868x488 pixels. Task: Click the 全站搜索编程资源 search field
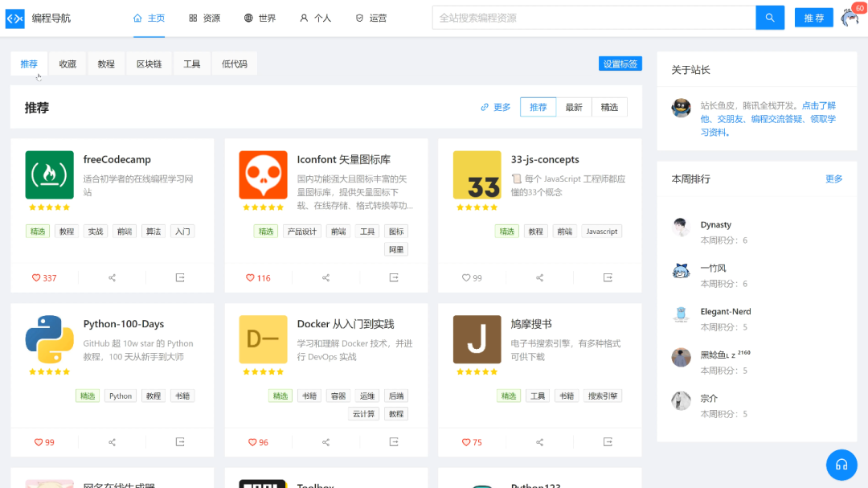[595, 18]
